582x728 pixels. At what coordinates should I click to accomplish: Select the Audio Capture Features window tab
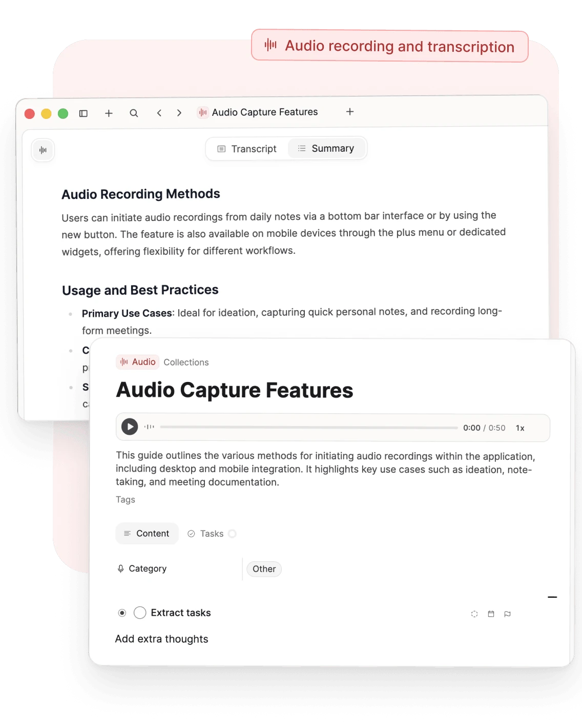coord(258,112)
